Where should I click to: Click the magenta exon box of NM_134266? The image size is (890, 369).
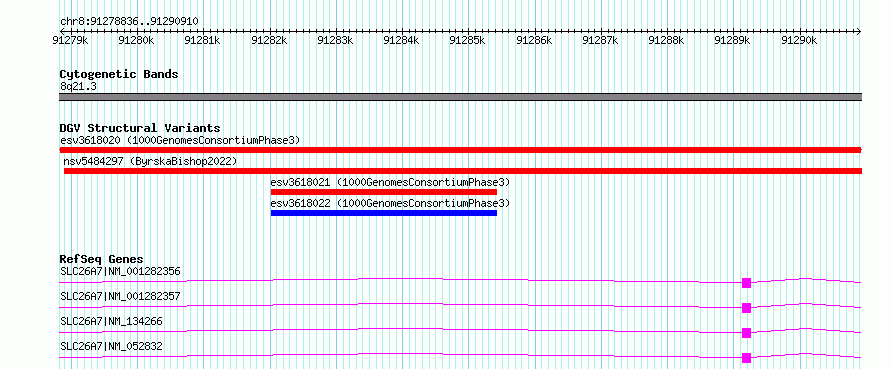(x=746, y=333)
